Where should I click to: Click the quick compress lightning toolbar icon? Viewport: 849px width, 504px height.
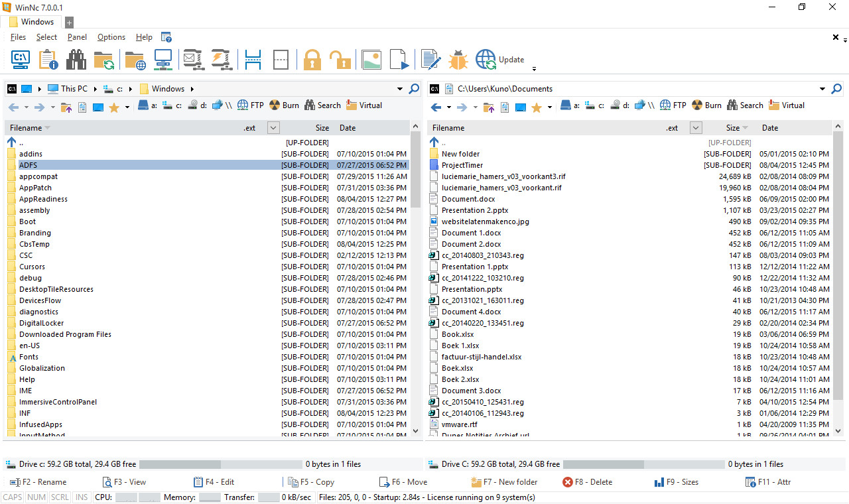[221, 60]
